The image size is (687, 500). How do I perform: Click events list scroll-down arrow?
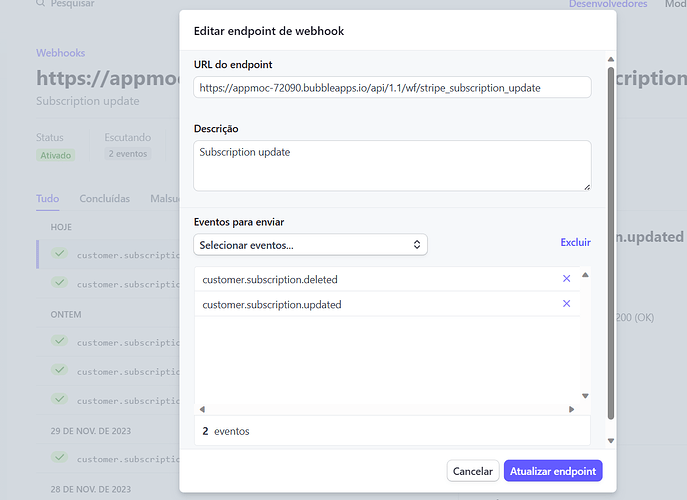pos(585,396)
